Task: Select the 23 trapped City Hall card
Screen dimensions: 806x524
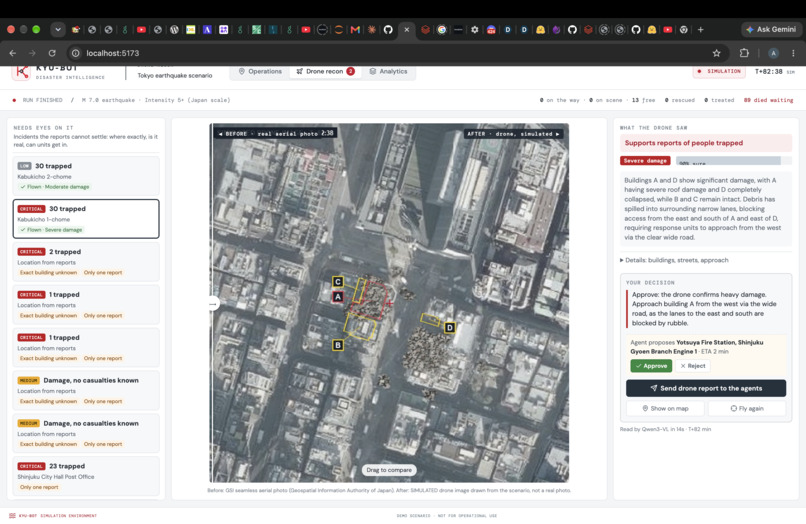Action: 86,476
